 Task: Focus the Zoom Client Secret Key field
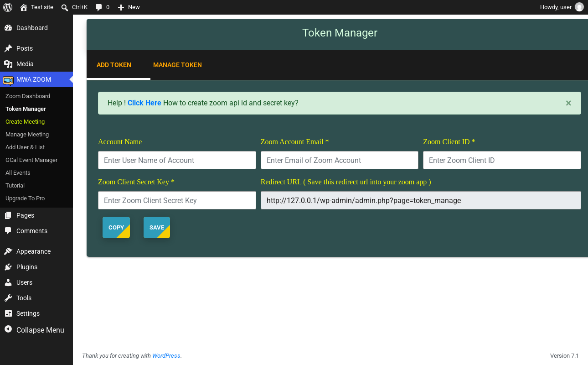point(177,200)
